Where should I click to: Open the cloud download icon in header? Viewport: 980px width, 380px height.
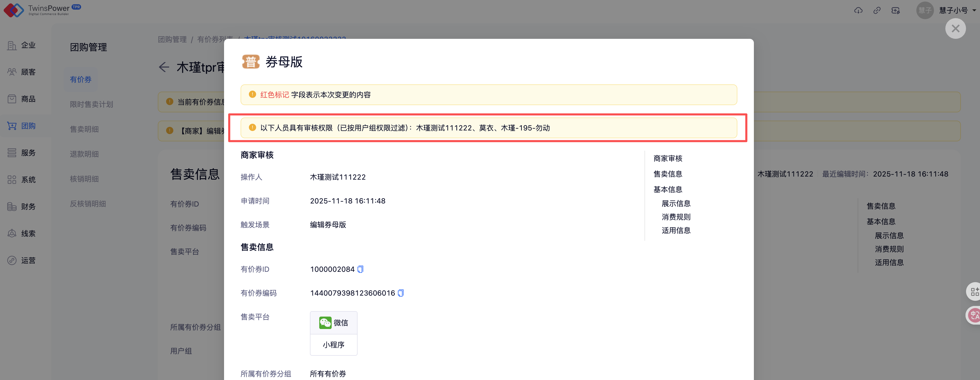pyautogui.click(x=858, y=10)
